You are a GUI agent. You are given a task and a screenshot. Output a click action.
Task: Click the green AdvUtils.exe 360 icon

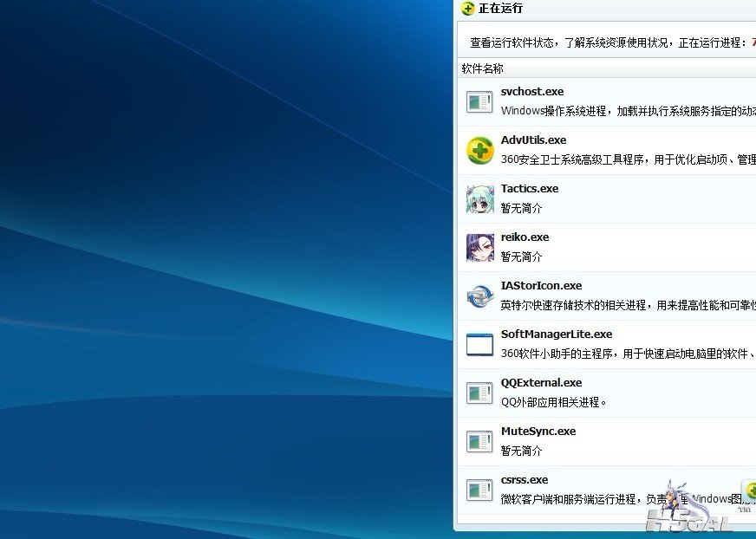pyautogui.click(x=479, y=150)
